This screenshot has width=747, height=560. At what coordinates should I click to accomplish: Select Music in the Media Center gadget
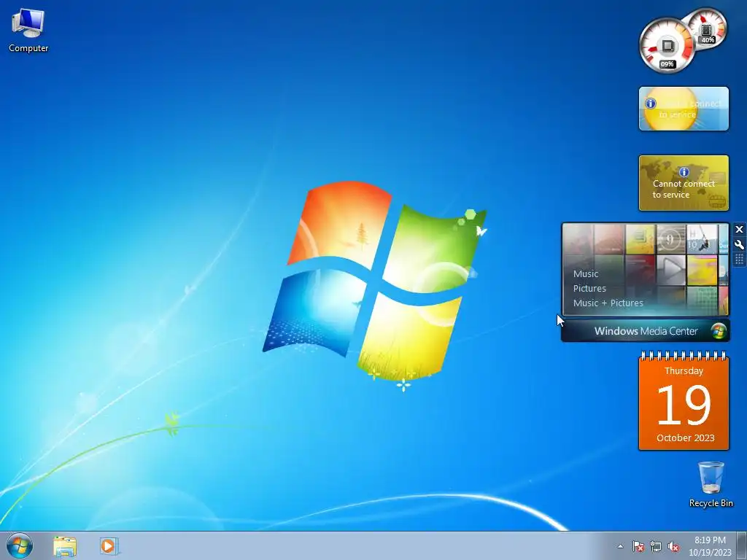click(x=586, y=274)
